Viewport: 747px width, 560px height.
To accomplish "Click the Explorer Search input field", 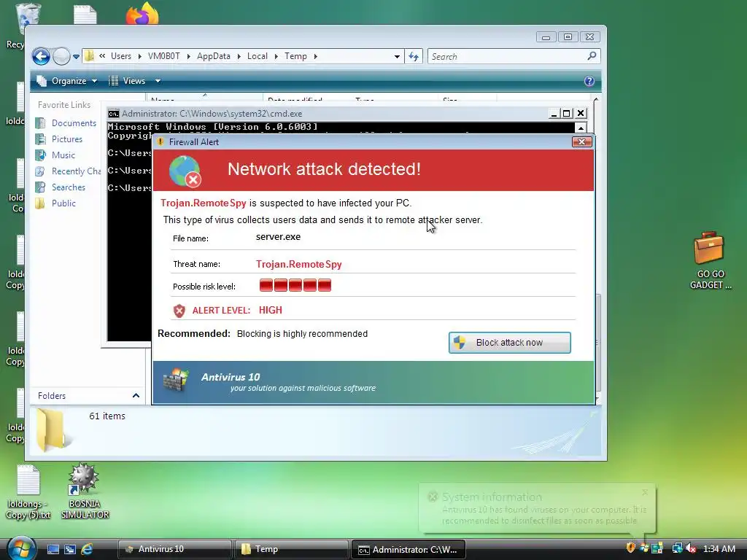I will click(x=508, y=57).
